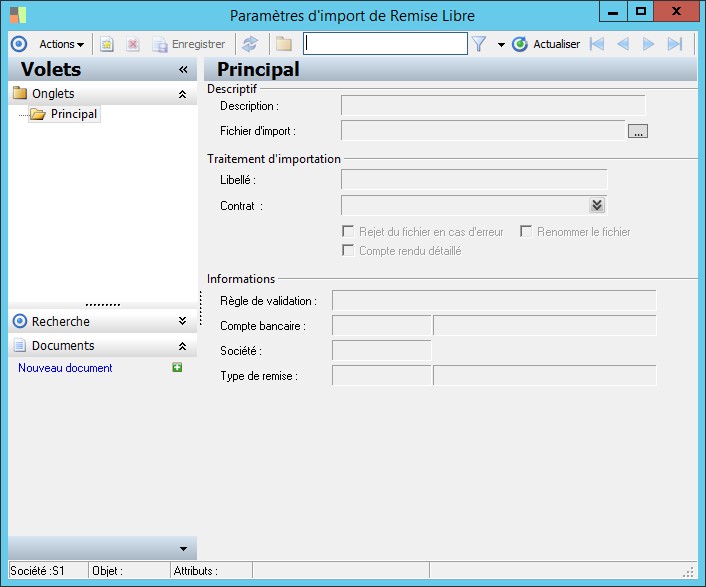Click the Fichier d'import input field

[483, 131]
